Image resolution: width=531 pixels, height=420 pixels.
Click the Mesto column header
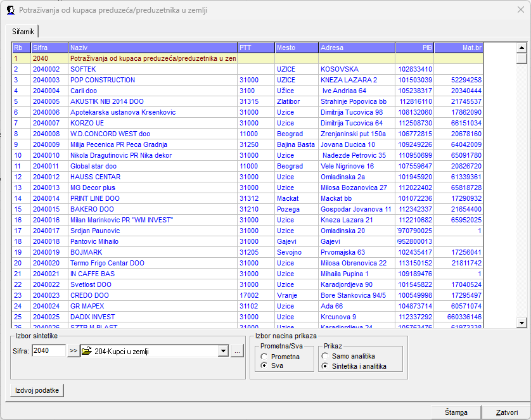pyautogui.click(x=296, y=48)
